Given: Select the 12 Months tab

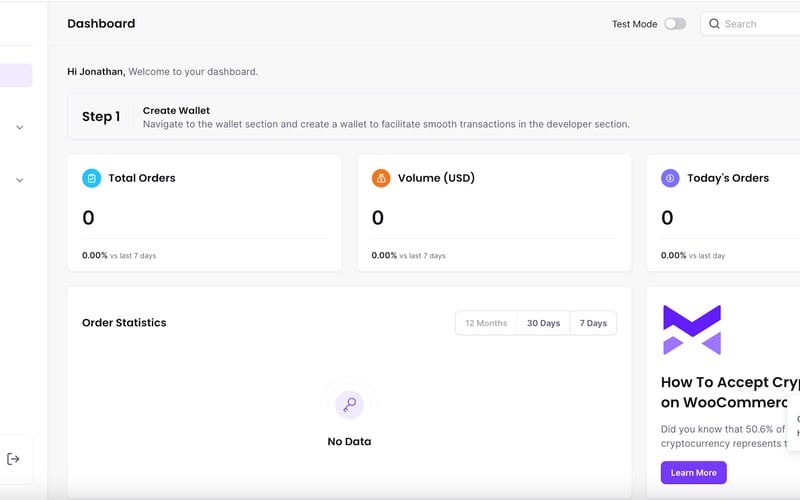Looking at the screenshot, I should click(x=486, y=323).
